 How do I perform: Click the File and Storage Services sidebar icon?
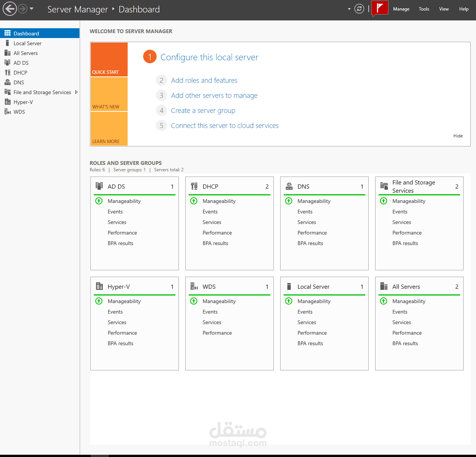8,92
